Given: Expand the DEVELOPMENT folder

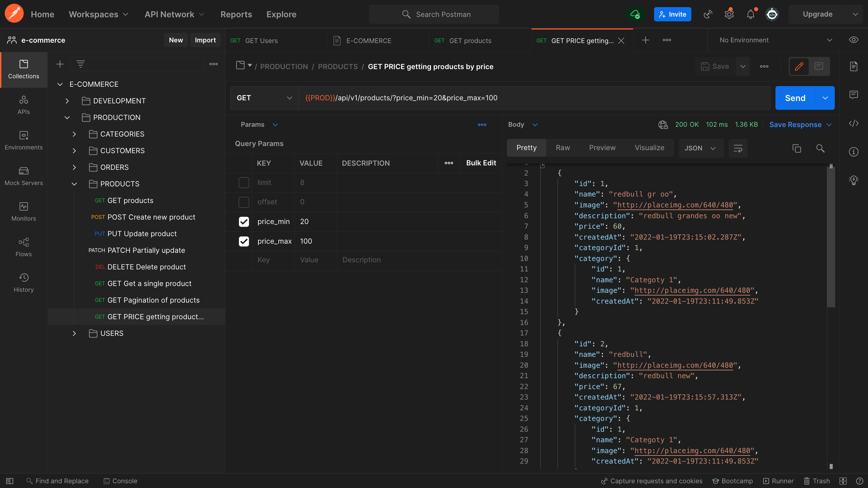Looking at the screenshot, I should click(67, 101).
